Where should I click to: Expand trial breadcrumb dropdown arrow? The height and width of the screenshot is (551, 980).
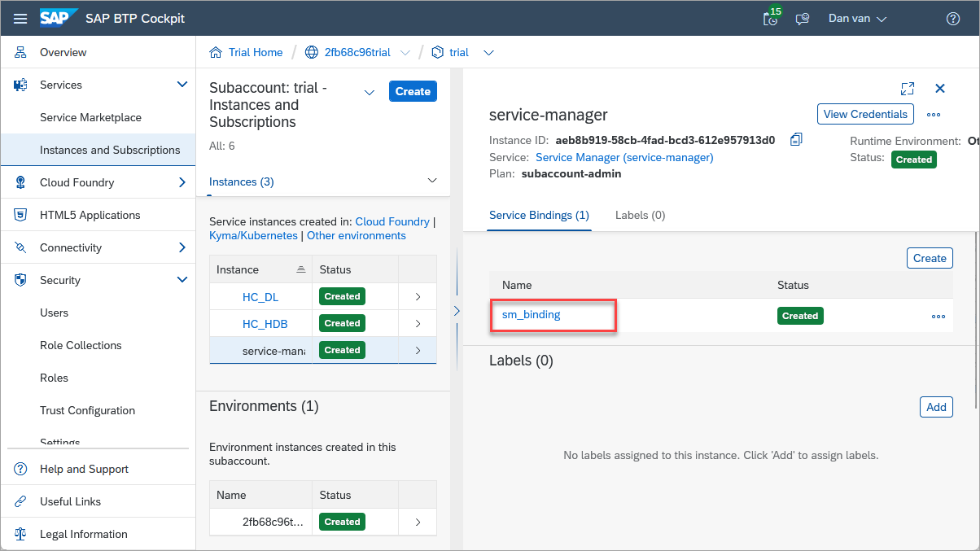pos(488,52)
